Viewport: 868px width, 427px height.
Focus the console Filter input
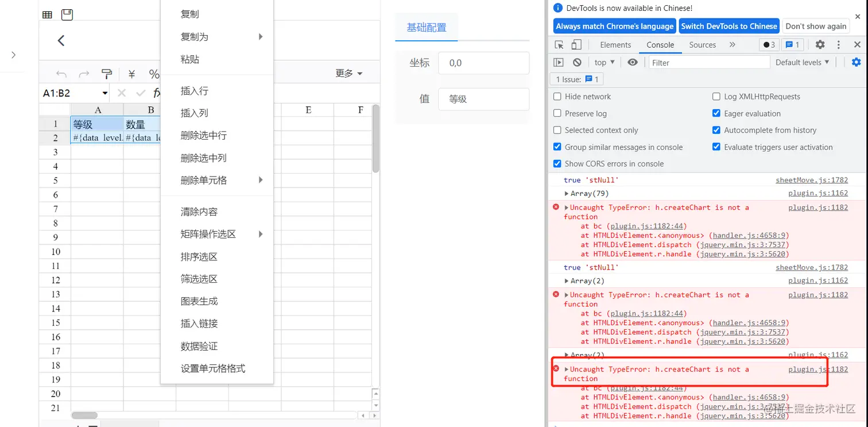tap(710, 63)
